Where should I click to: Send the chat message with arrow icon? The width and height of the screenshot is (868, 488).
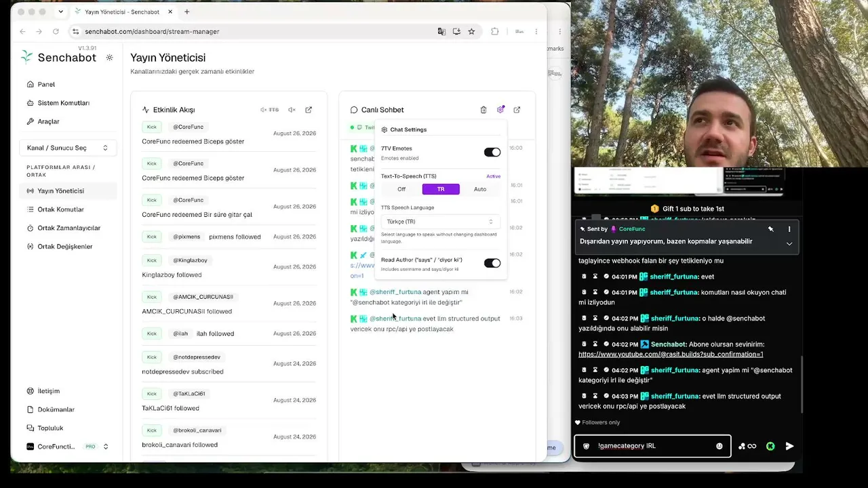coord(789,446)
